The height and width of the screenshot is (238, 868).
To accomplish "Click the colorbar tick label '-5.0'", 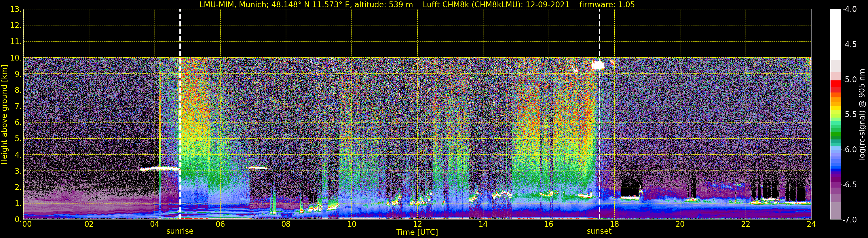I will click(849, 79).
